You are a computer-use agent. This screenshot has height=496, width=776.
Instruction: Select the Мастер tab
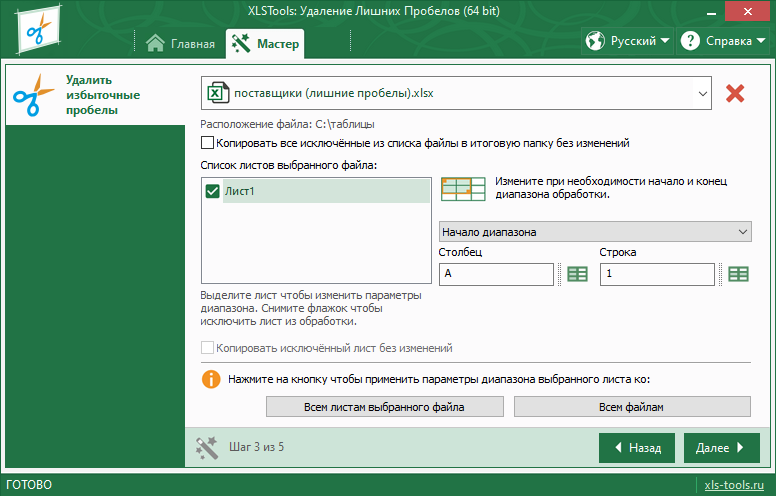265,44
